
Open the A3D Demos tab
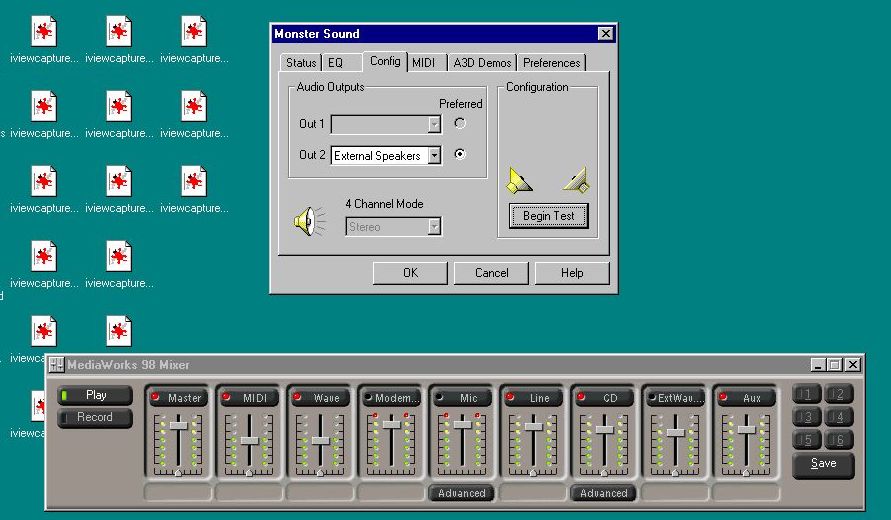[482, 63]
